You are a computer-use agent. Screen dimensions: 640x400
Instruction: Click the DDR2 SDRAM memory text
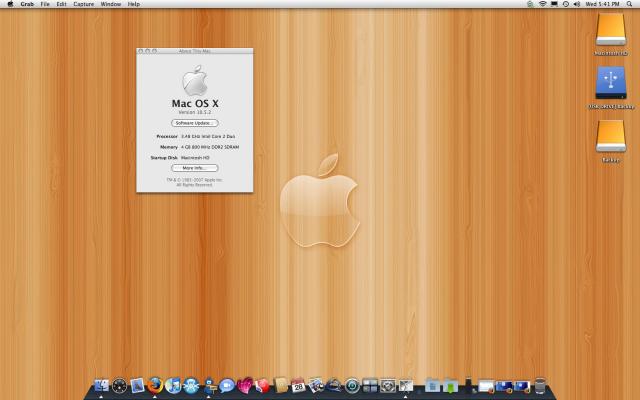coord(210,147)
